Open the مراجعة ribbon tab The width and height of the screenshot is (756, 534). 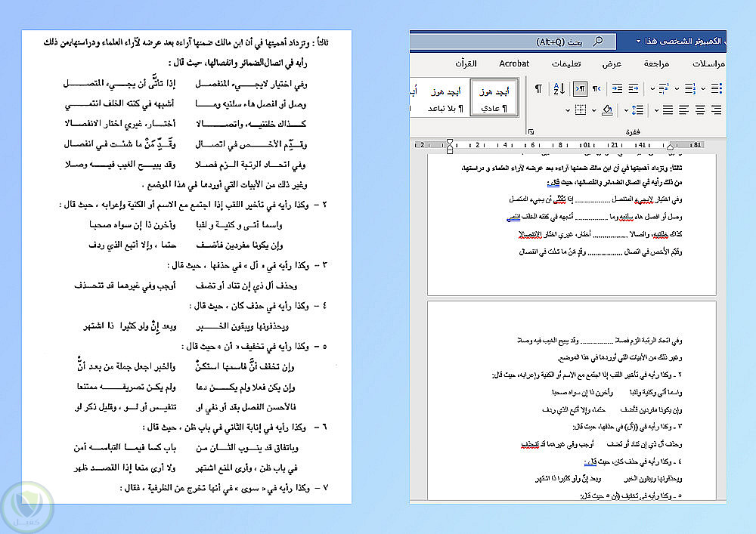click(656, 63)
